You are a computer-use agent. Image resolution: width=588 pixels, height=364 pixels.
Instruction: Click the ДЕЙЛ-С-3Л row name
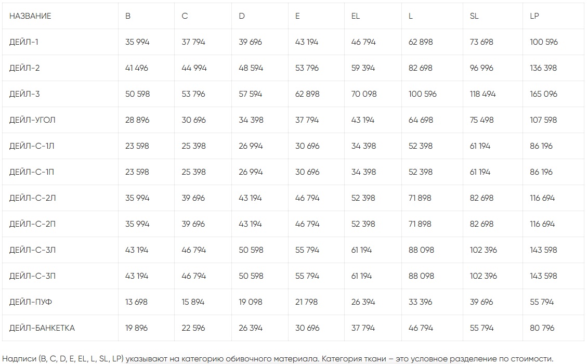[x=32, y=250]
